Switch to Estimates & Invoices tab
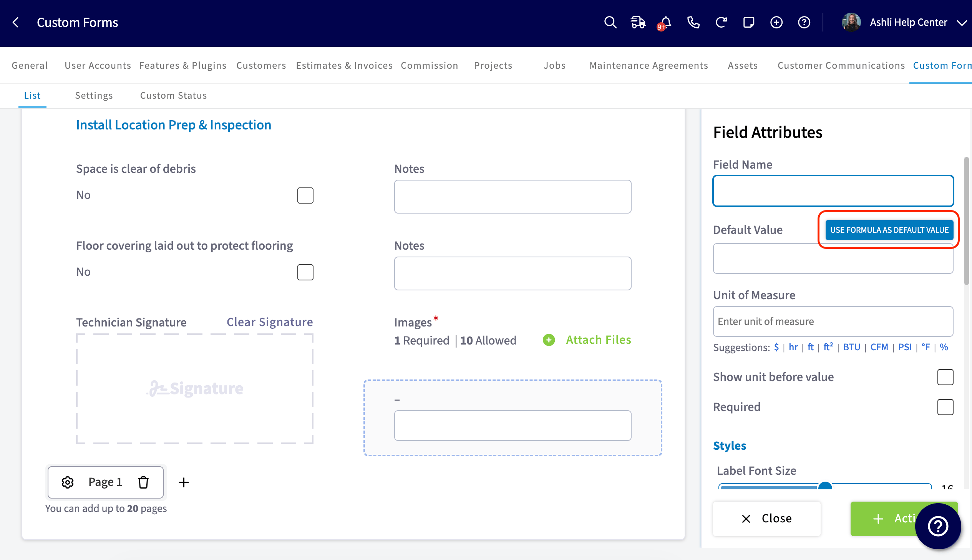972x560 pixels. point(344,65)
